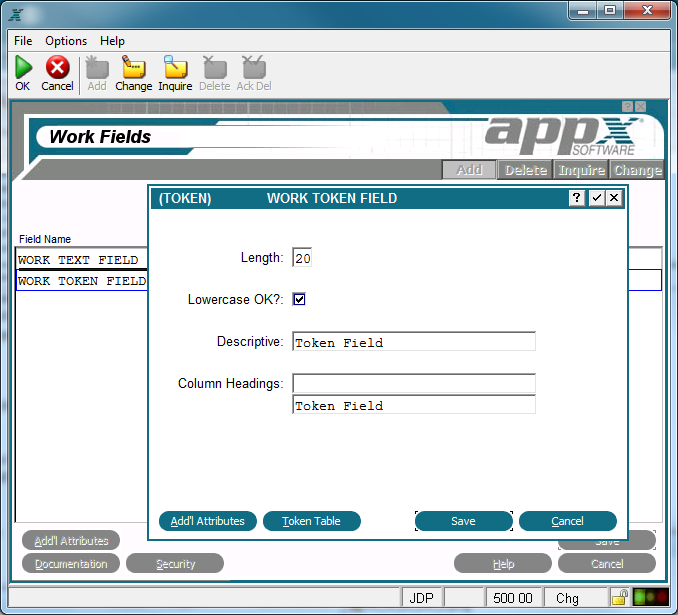Click the traffic light status indicator
This screenshot has width=678, height=615.
(x=651, y=598)
